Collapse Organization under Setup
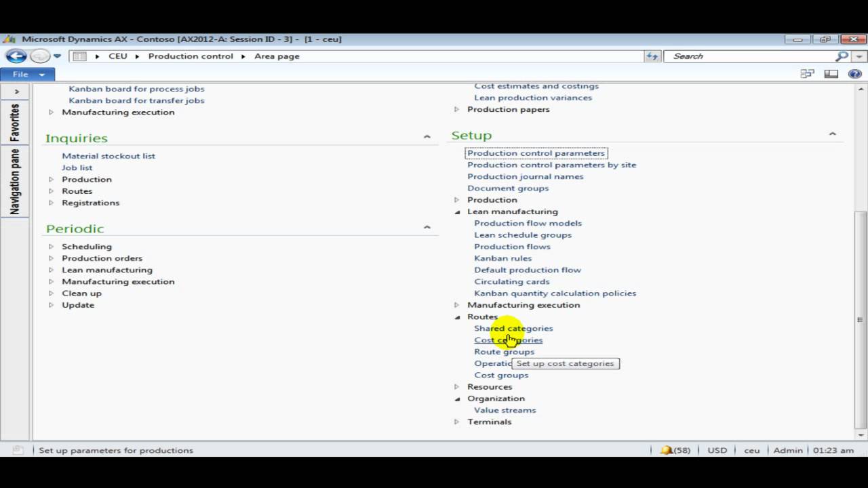 point(456,399)
